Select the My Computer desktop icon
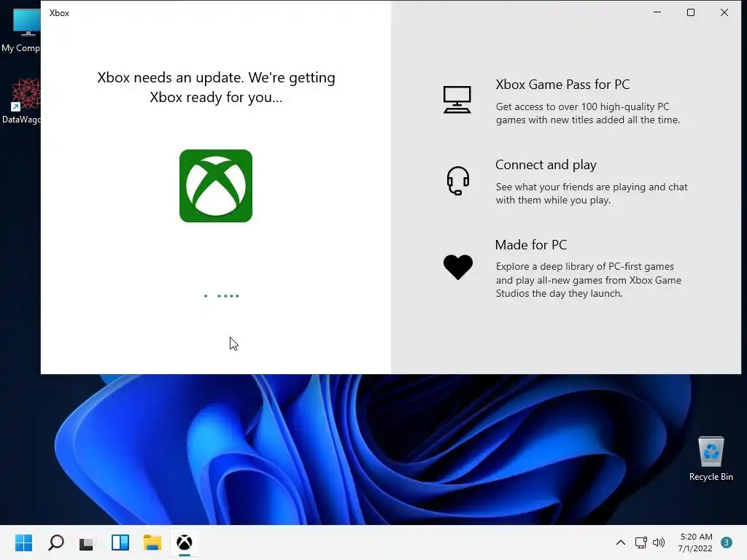This screenshot has height=560, width=747. (20, 29)
